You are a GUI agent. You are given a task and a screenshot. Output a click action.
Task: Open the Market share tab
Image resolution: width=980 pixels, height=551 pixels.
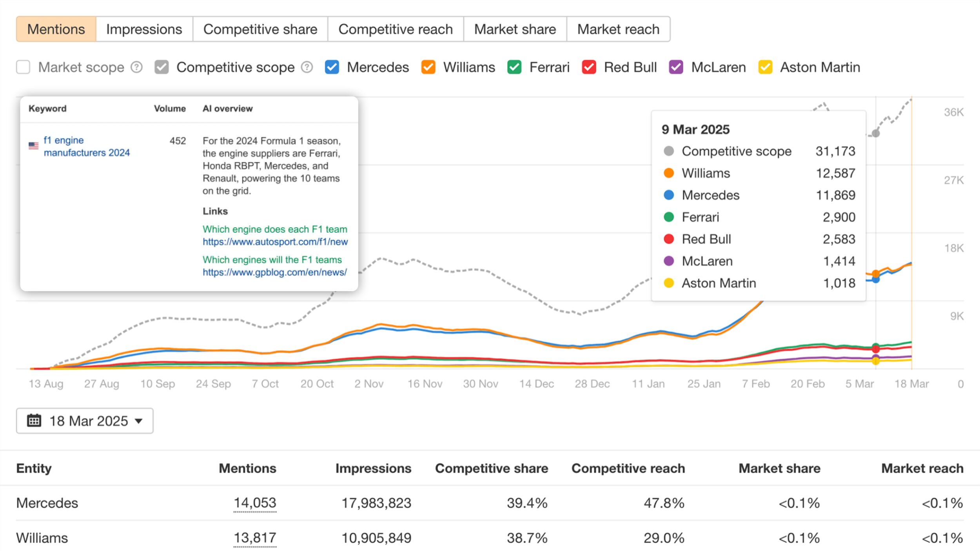pos(515,29)
